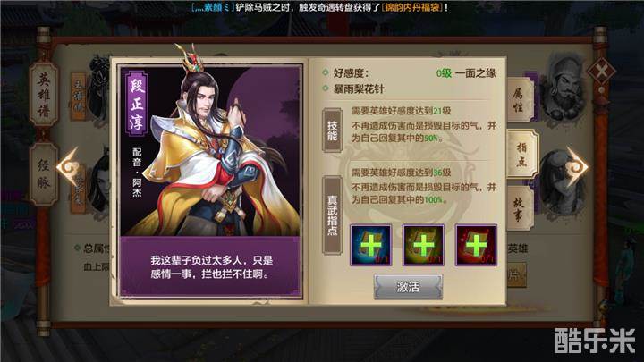Screen dimensions: 644x362
Task: Click the 暴雨梨花针 skill name
Action: point(359,89)
